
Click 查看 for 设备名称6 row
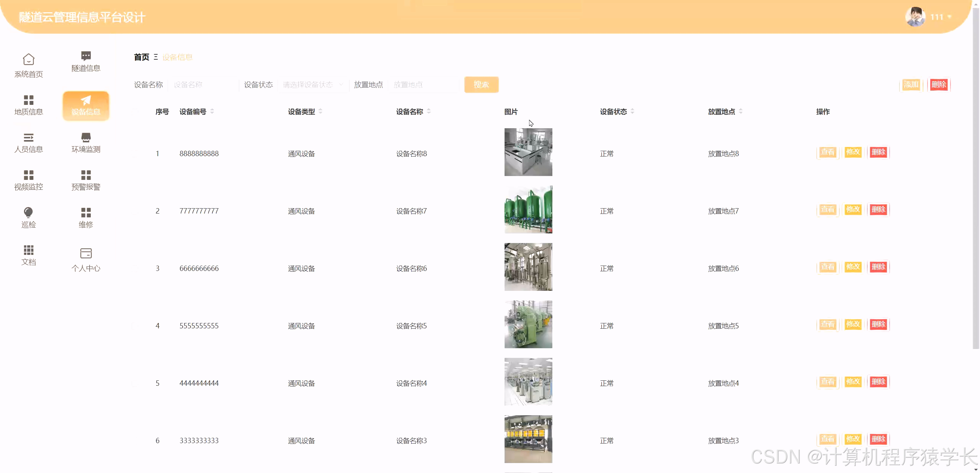pos(828,267)
